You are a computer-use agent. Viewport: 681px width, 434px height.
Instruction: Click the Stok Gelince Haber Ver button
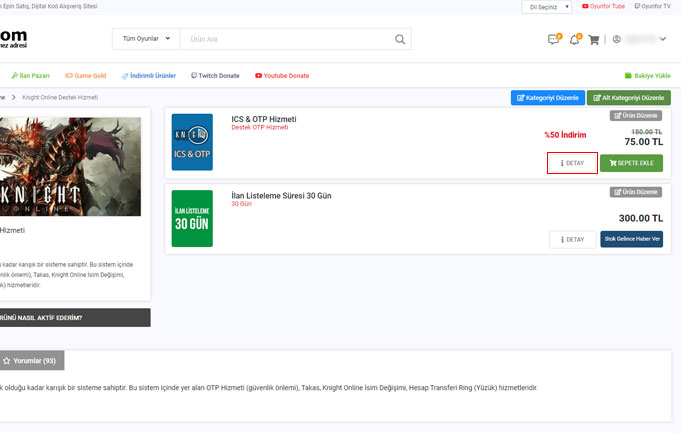pos(631,240)
